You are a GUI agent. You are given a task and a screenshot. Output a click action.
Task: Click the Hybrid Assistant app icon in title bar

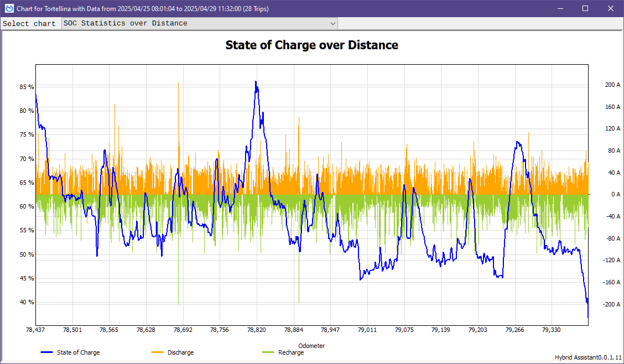pyautogui.click(x=9, y=8)
